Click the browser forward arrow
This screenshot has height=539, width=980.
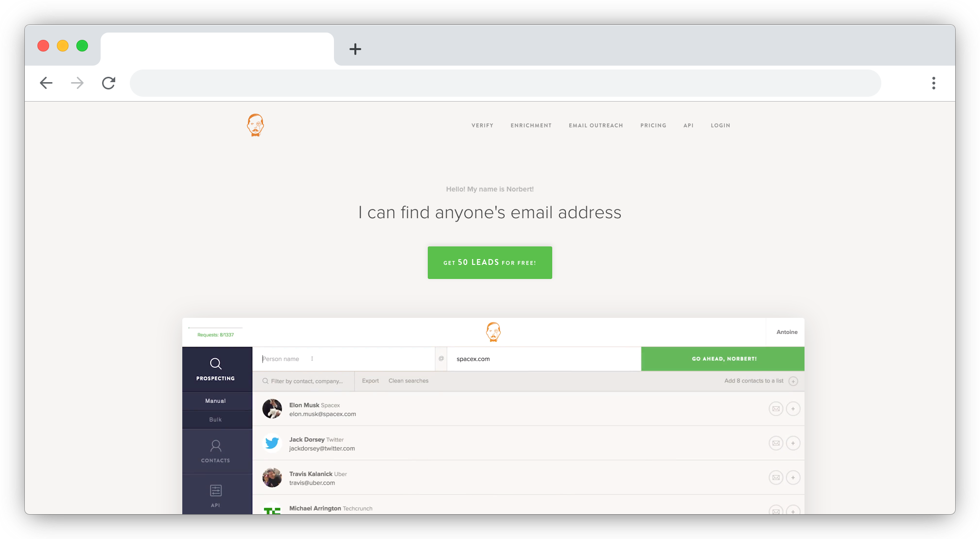[x=77, y=83]
